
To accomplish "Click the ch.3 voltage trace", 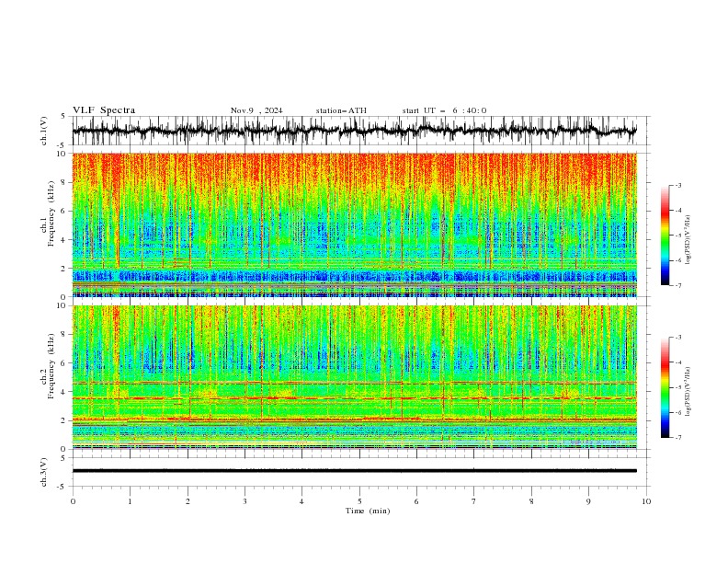I will click(354, 471).
